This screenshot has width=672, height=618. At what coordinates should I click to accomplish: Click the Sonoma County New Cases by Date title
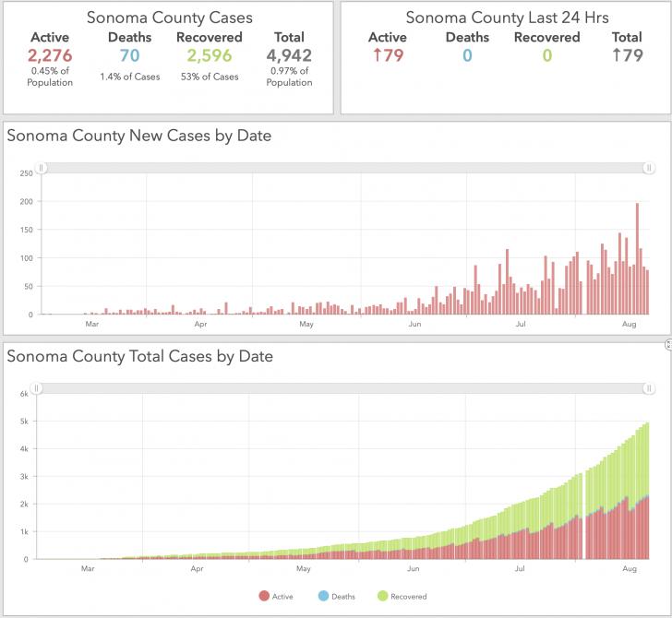point(139,136)
